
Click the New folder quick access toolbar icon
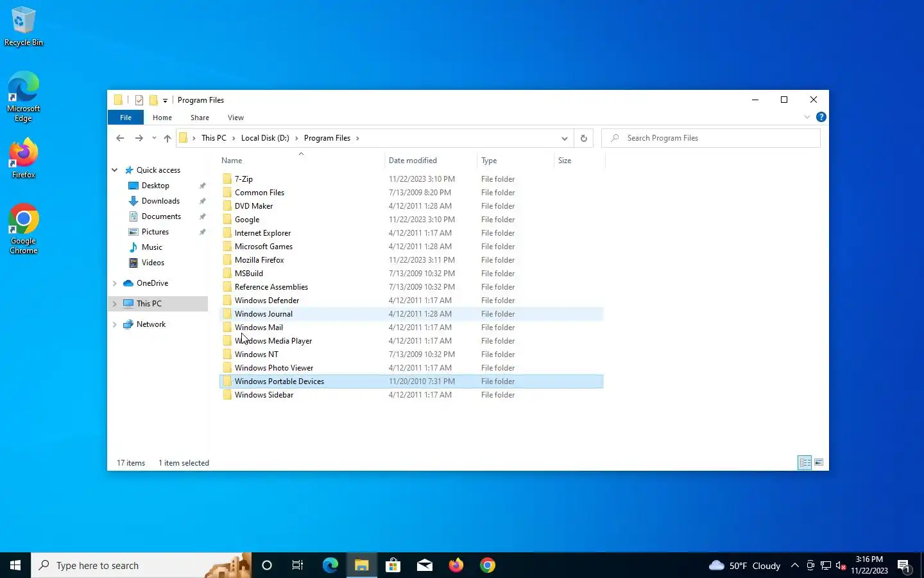point(153,100)
